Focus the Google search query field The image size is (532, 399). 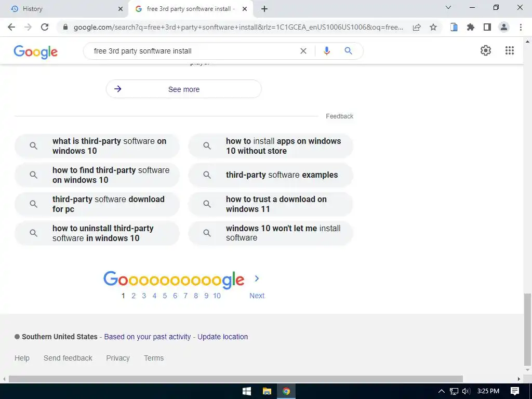(193, 51)
